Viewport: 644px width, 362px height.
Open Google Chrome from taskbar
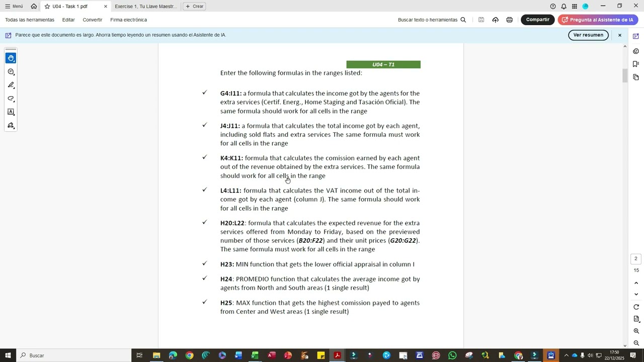(189, 355)
